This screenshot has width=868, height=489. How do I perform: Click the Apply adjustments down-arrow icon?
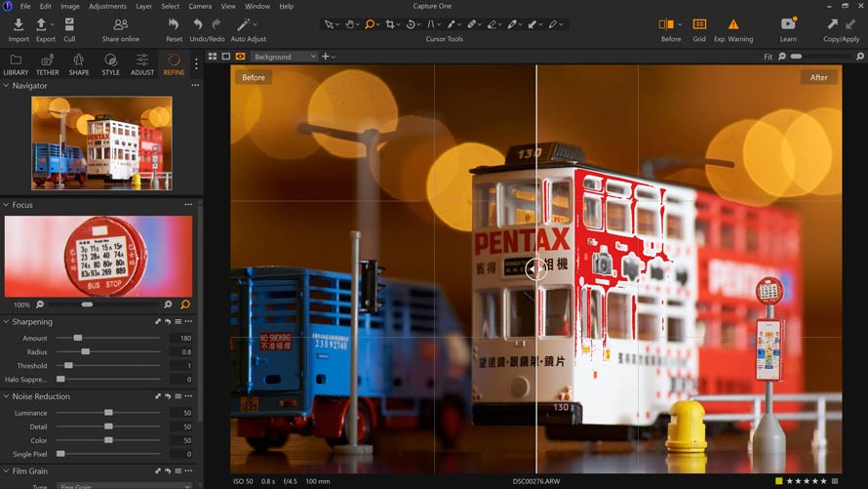click(850, 23)
